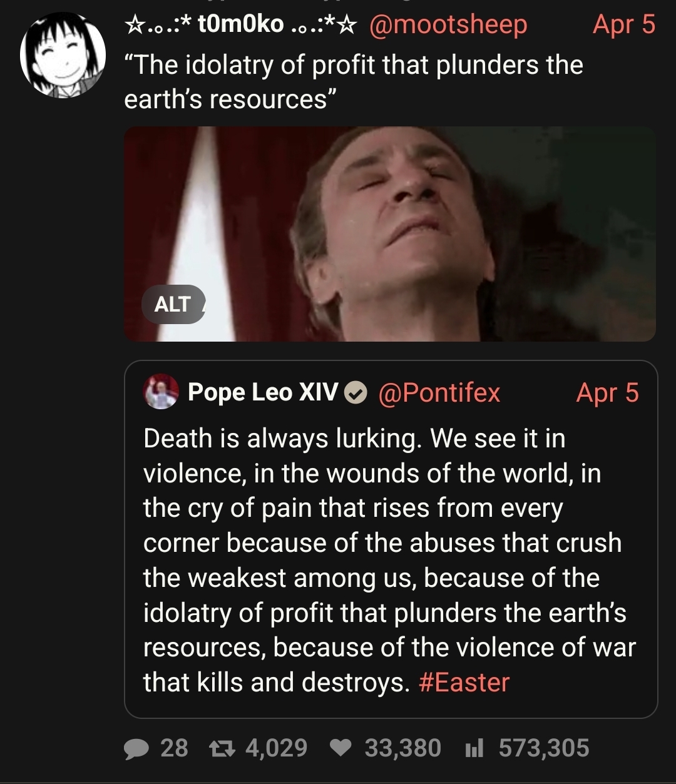Visit the @mootsheep handle

(448, 25)
